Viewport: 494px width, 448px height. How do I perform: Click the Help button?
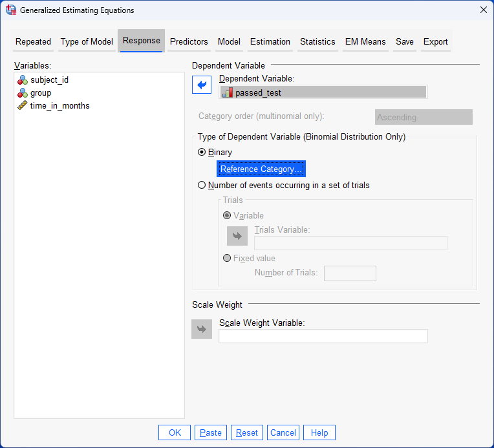tap(319, 432)
